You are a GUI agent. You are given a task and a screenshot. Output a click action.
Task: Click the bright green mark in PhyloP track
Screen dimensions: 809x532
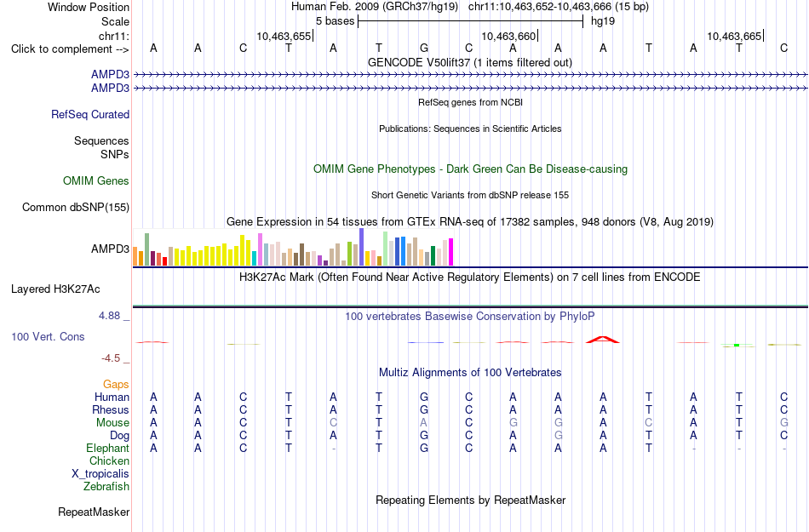point(737,345)
